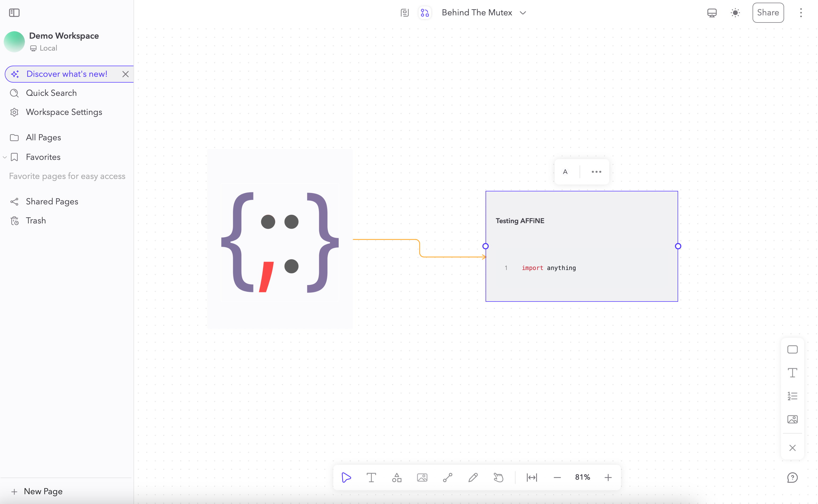Expand the Favorites section chevron

(x=5, y=157)
